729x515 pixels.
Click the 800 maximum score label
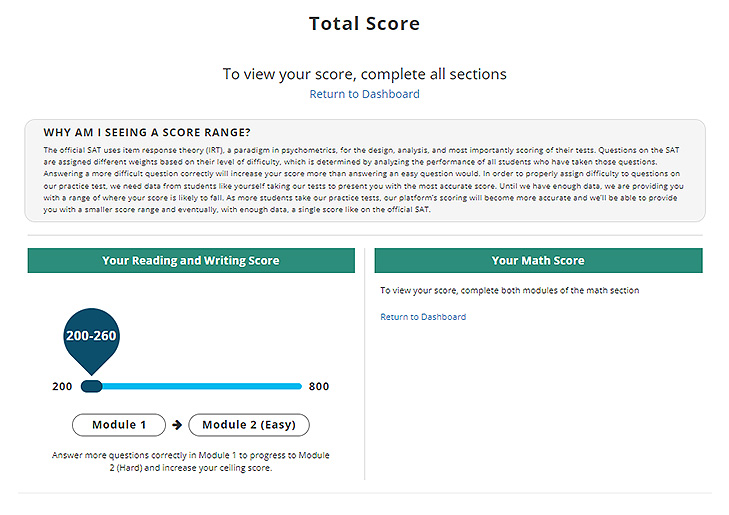coord(319,386)
